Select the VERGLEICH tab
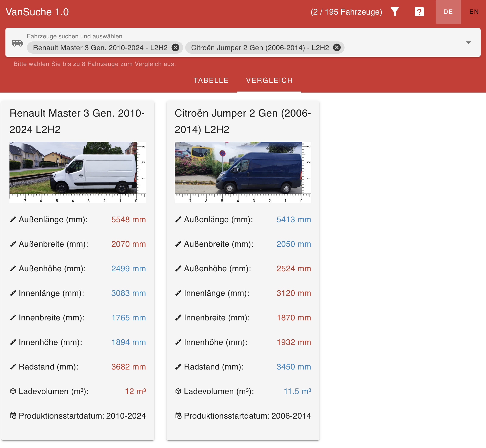486x448 pixels. click(x=269, y=81)
